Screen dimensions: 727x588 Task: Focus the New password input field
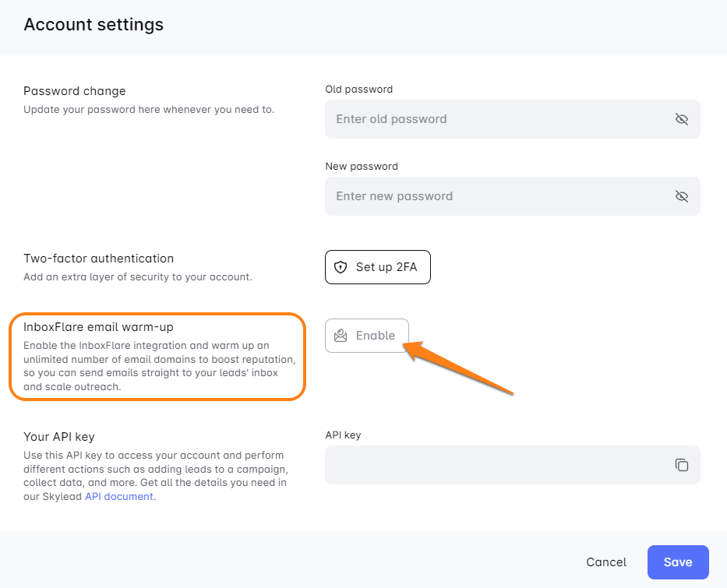point(499,196)
